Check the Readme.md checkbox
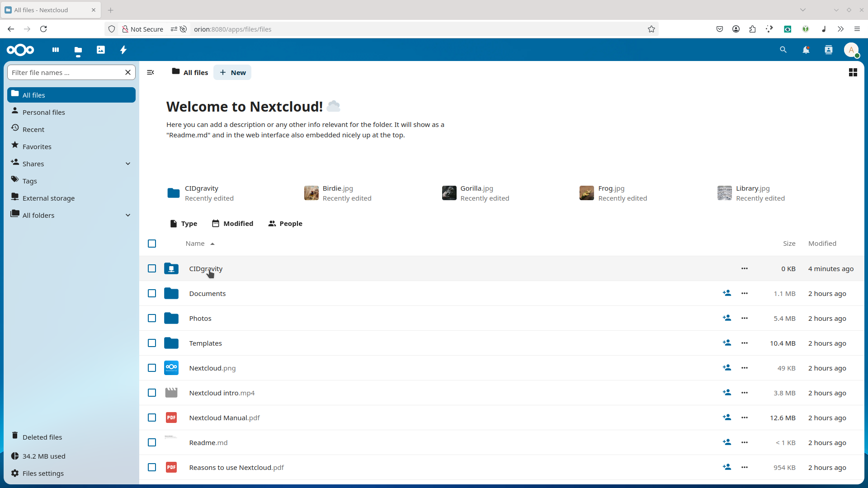The height and width of the screenshot is (488, 868). click(x=152, y=442)
